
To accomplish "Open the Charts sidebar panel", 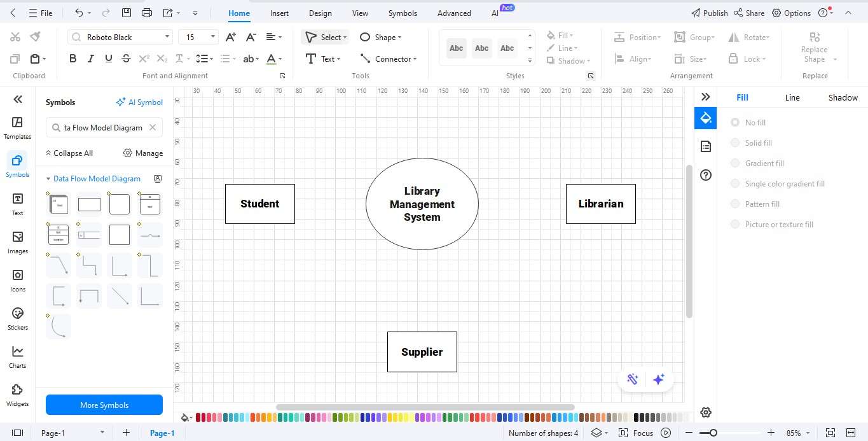I will coord(17,357).
